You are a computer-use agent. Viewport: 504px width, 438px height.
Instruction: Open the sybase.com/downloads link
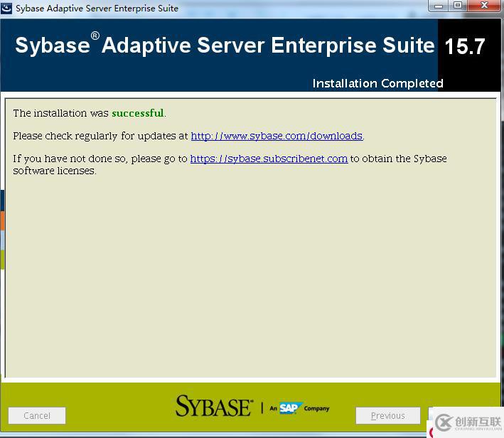pyautogui.click(x=277, y=136)
